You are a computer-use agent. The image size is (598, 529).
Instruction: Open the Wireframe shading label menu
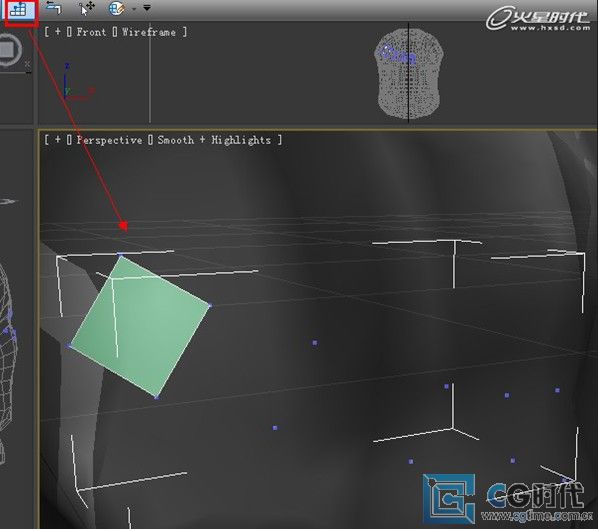coord(149,32)
